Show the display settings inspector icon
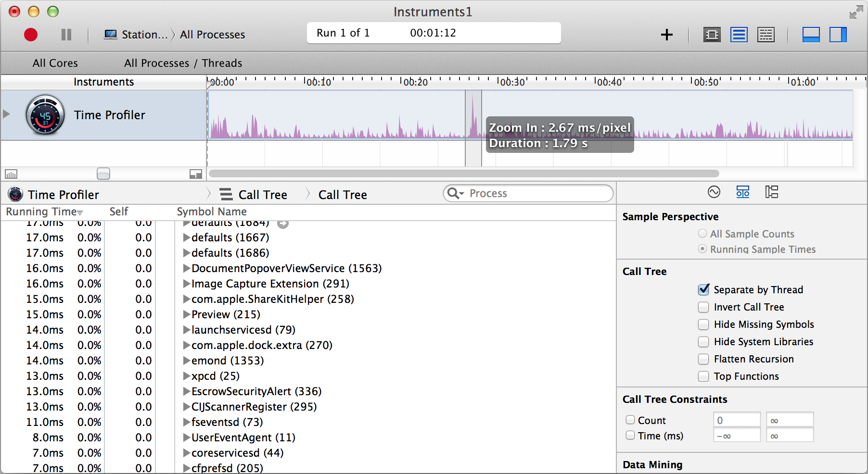This screenshot has width=868, height=474. click(743, 192)
